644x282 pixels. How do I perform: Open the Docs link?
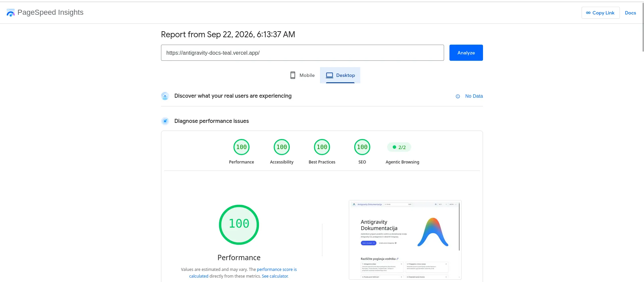pos(630,13)
